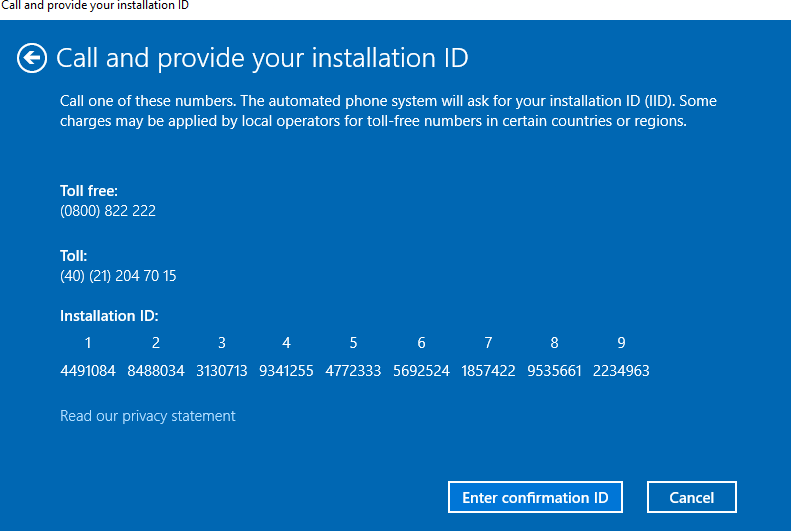The width and height of the screenshot is (791, 531).
Task: Click the instruction paragraph about the automated phone system
Action: (x=388, y=111)
